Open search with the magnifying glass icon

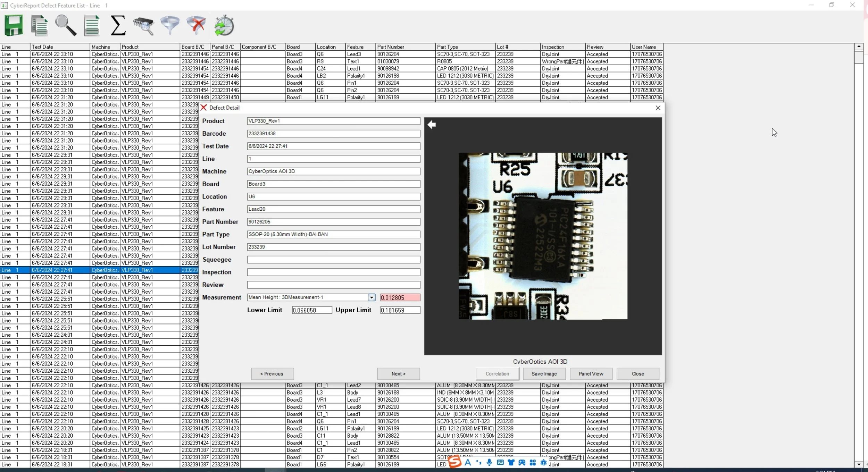66,26
